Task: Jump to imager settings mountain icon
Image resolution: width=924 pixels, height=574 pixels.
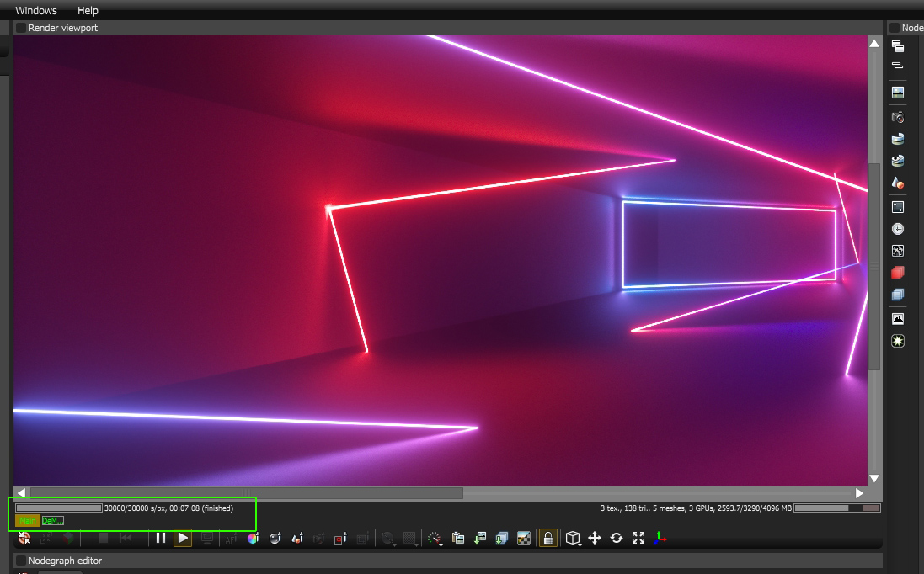Action: pos(898,319)
